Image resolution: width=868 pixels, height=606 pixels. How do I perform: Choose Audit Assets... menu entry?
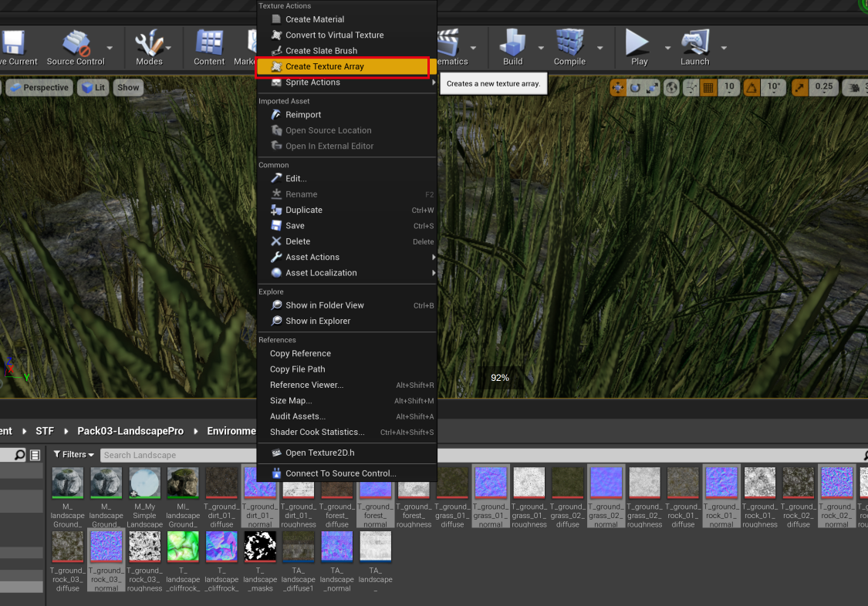tap(347, 416)
